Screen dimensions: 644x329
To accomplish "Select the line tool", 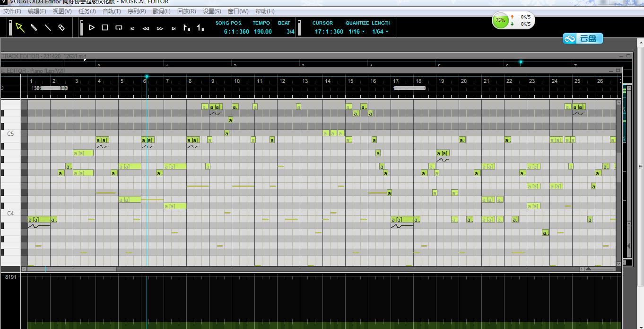I will pyautogui.click(x=48, y=27).
